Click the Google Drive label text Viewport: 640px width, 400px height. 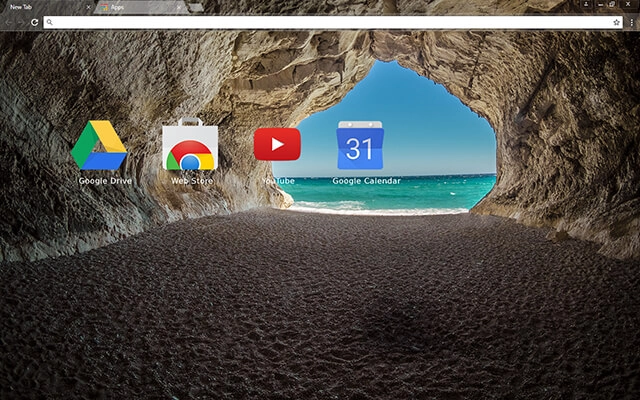[x=105, y=181]
